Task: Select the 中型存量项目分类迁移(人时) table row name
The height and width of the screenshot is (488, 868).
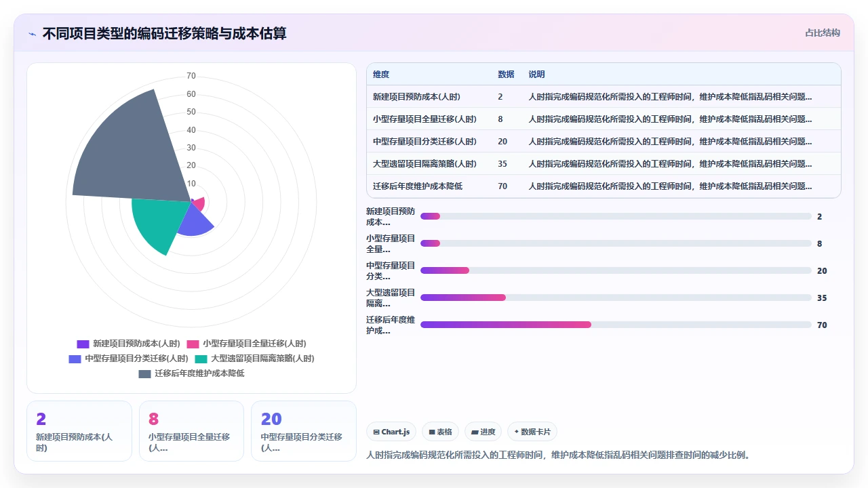Action: tap(425, 142)
